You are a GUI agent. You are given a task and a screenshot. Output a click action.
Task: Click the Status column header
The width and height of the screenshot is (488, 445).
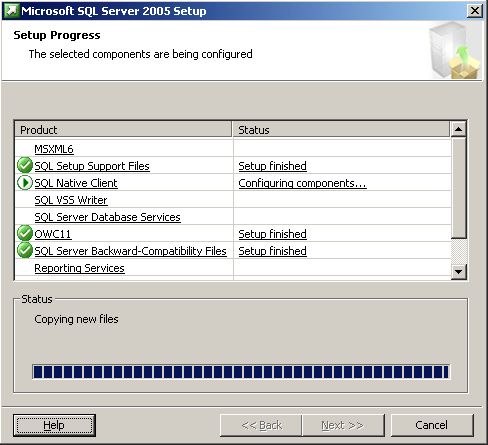341,130
